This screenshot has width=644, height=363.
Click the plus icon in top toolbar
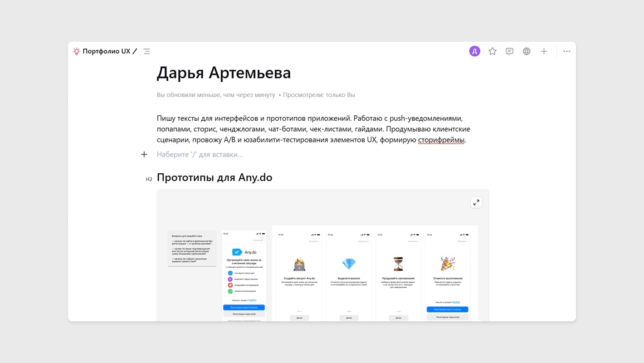tap(544, 51)
